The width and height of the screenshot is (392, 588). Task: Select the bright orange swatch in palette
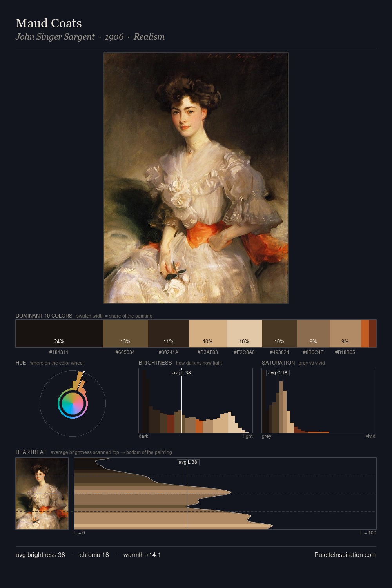[365, 334]
